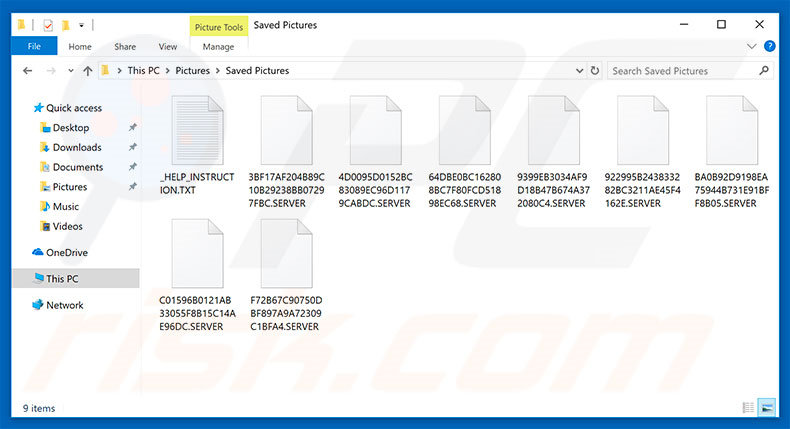Click the folder icon in title bar
This screenshot has height=429, width=790.
tap(21, 25)
